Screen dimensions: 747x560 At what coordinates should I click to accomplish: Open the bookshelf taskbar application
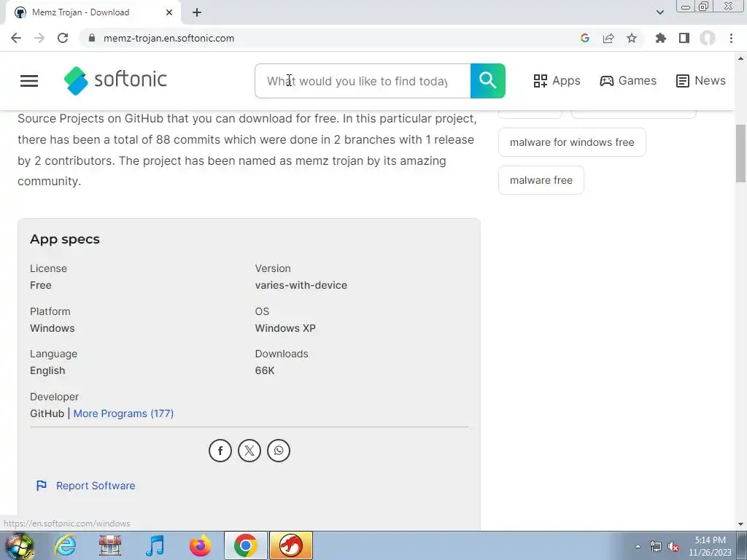110,545
